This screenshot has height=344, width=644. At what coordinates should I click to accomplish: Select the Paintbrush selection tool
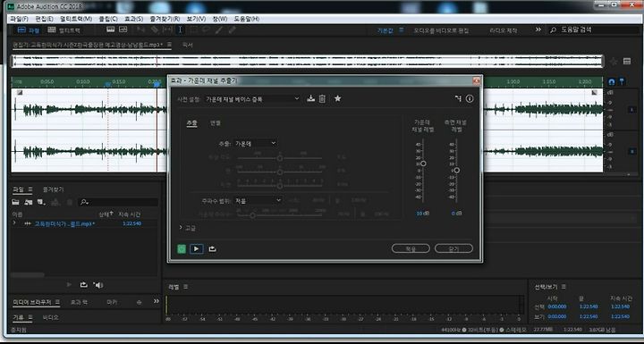click(x=219, y=29)
